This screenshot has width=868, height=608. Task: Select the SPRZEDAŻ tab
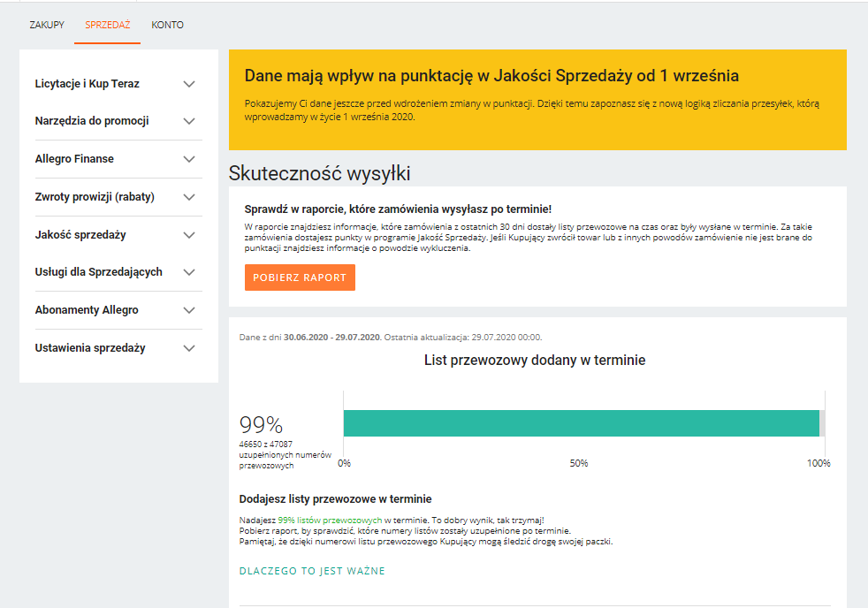107,25
